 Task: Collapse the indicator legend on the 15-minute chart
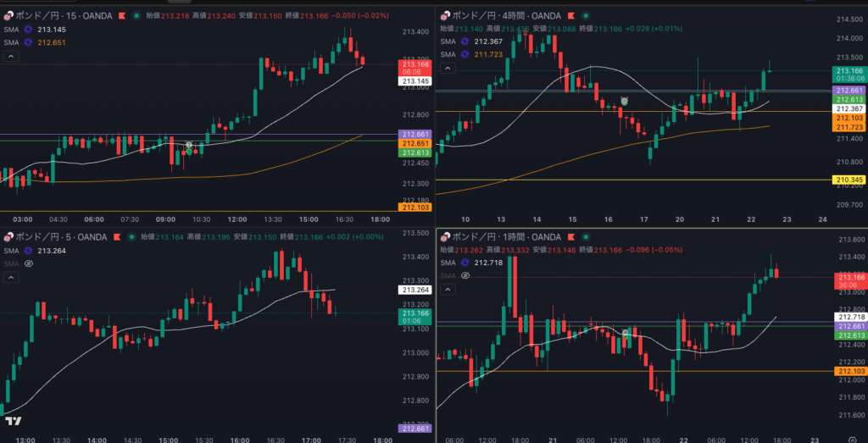[x=11, y=56]
